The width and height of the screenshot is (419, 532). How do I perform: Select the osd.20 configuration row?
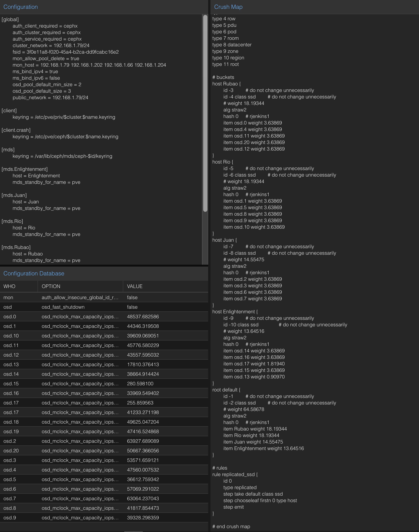click(80, 450)
